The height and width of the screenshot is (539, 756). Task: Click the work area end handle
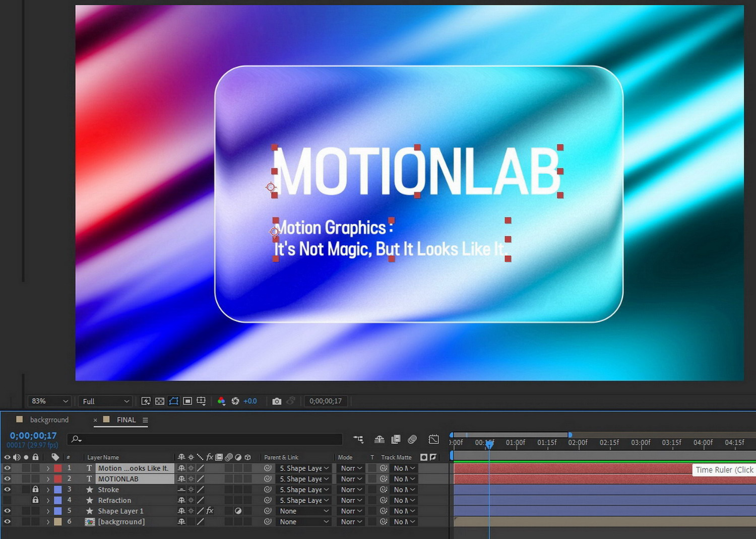[570, 435]
